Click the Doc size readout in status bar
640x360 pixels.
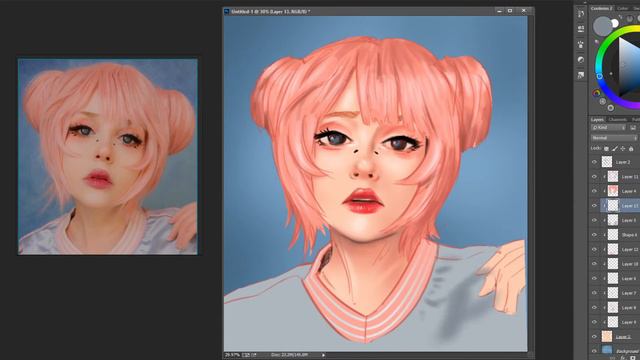click(289, 355)
